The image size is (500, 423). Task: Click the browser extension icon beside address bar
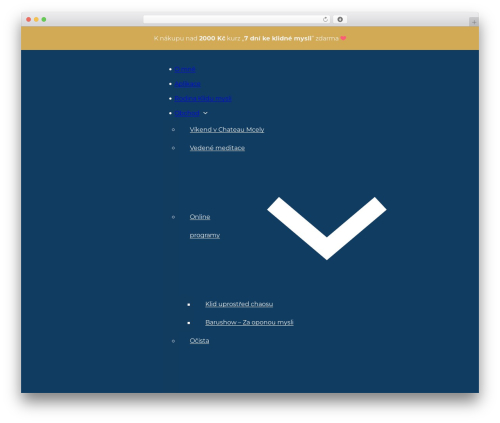click(340, 20)
